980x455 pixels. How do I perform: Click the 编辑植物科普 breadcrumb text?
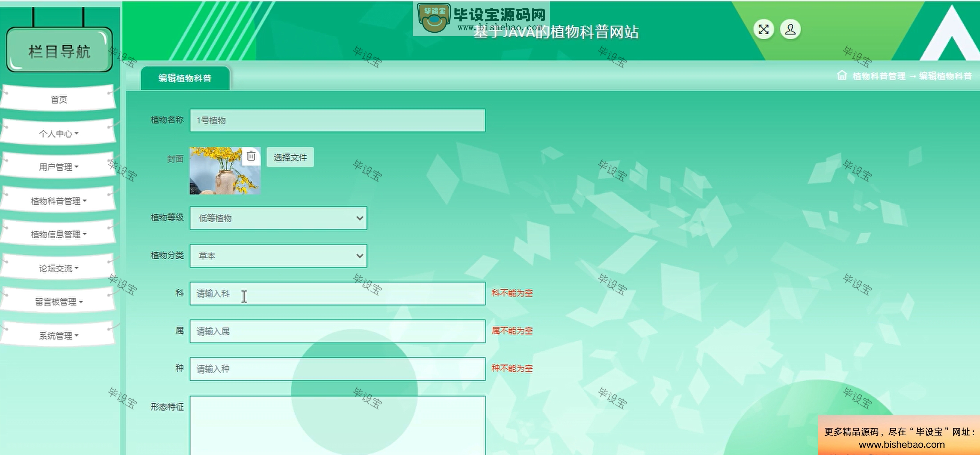point(945,76)
